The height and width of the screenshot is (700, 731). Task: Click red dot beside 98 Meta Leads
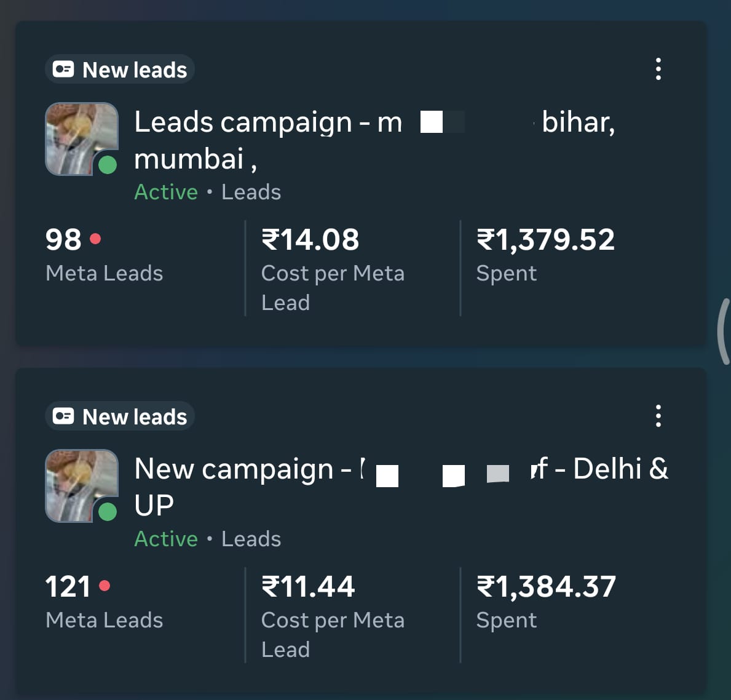tap(95, 239)
